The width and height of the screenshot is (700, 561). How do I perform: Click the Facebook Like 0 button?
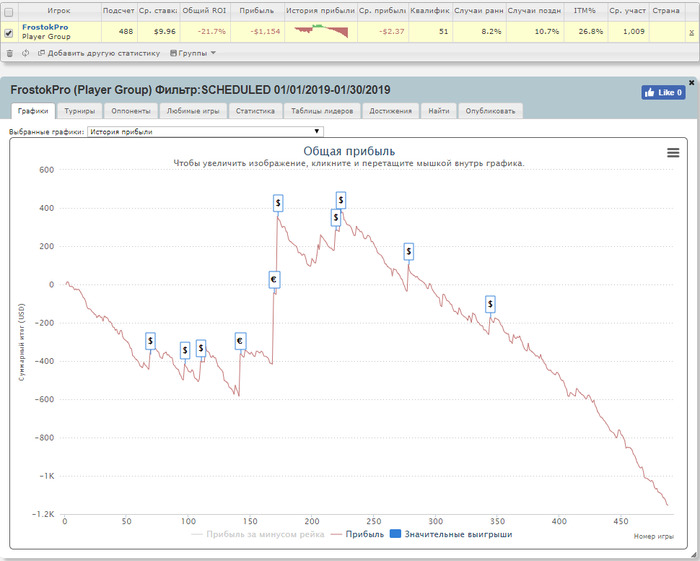[663, 92]
